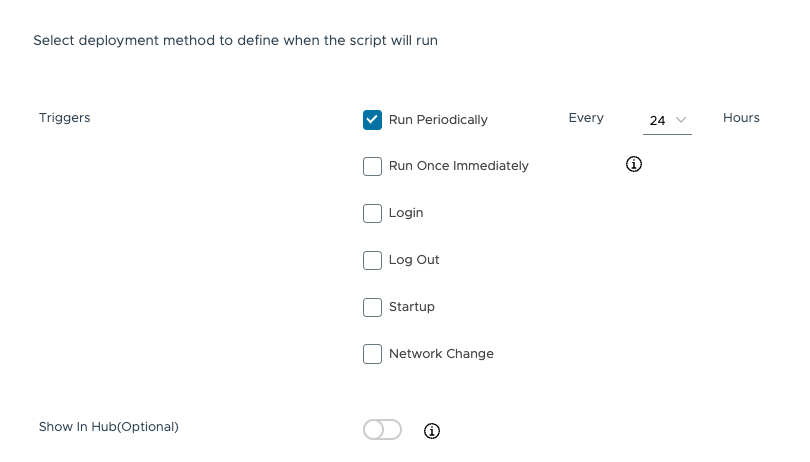Click the Log Out label text

(x=414, y=260)
